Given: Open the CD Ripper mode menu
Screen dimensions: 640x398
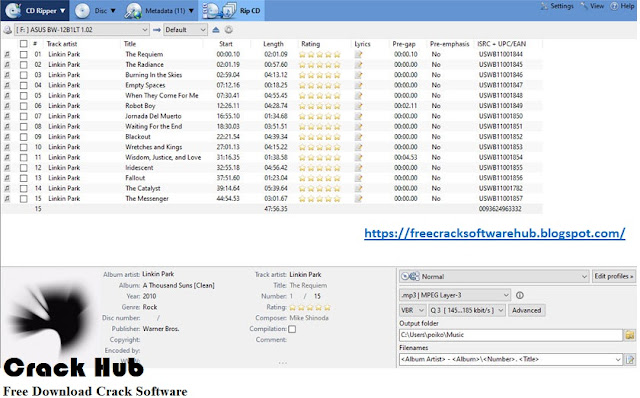Looking at the screenshot, I should (x=35, y=11).
